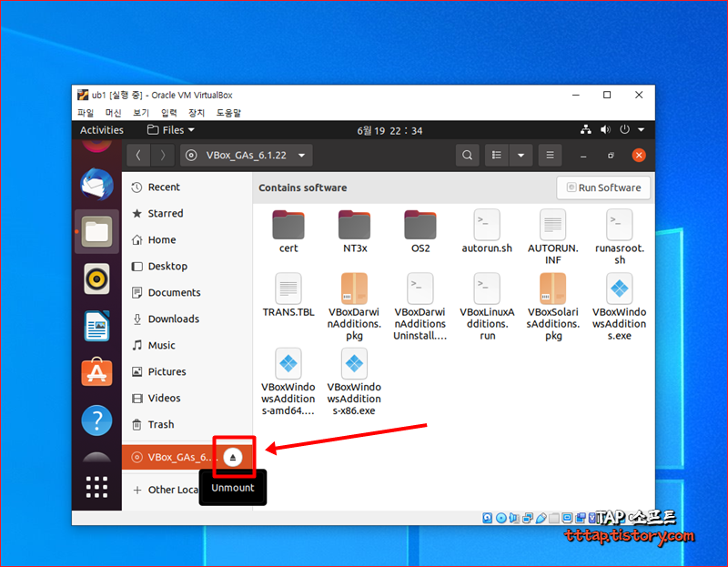Select VBoxDarwinAdditionsUninstall file
The height and width of the screenshot is (567, 728).
(420, 307)
